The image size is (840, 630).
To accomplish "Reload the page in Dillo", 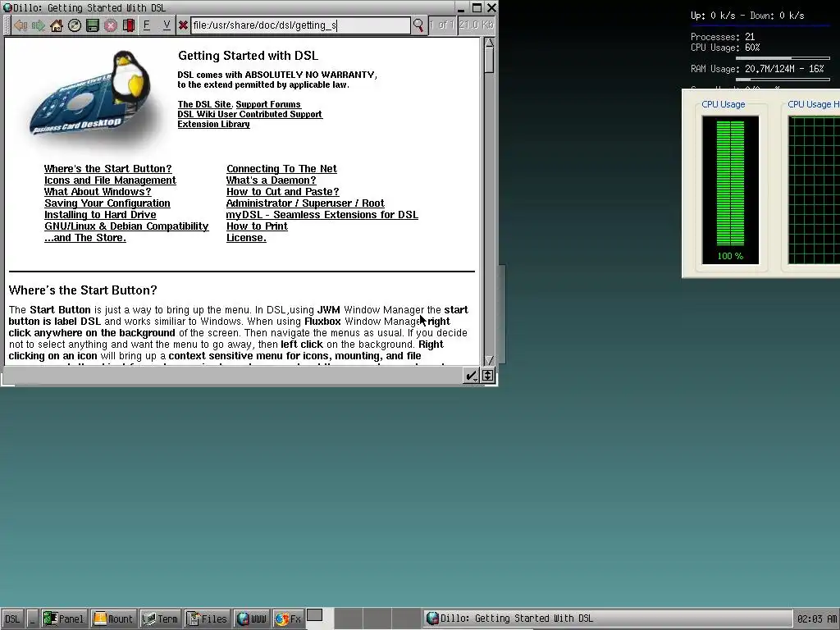I will pyautogui.click(x=75, y=25).
